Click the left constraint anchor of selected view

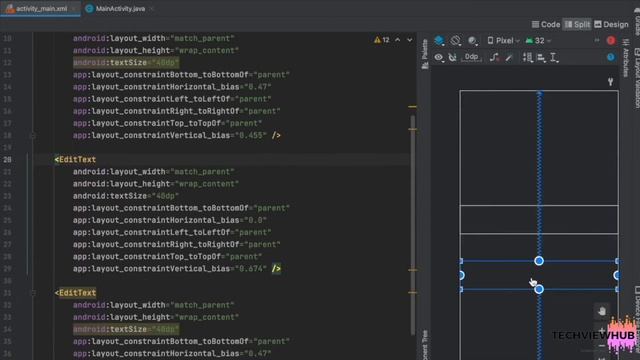click(x=462, y=276)
